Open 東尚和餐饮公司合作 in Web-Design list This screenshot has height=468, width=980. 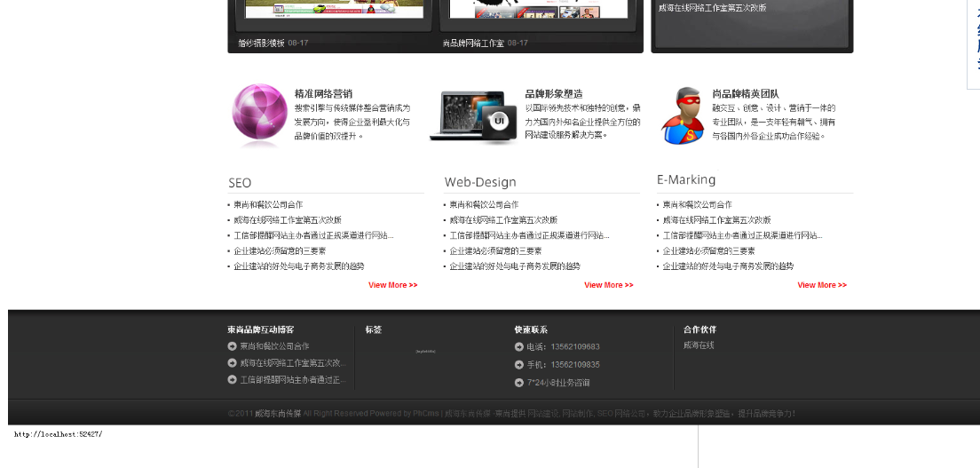click(x=484, y=205)
